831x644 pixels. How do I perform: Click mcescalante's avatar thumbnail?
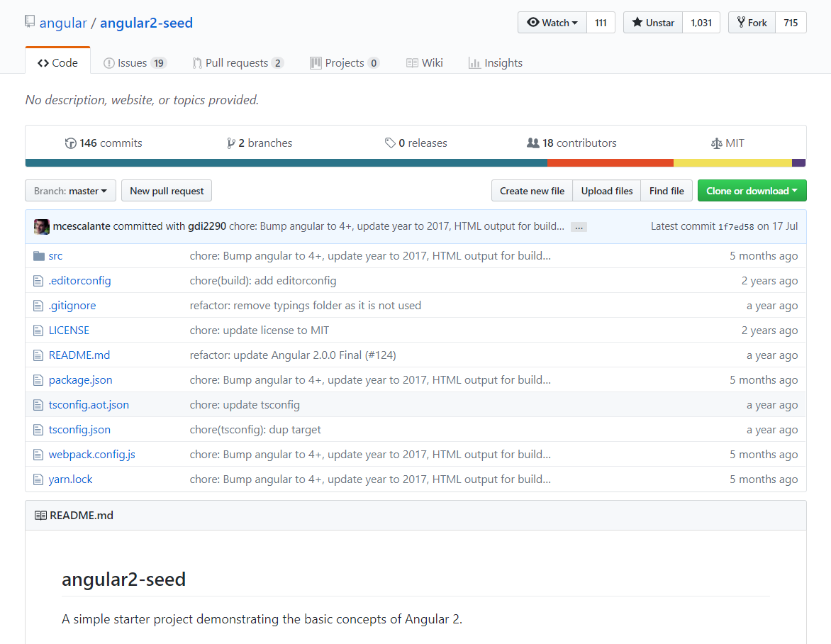(42, 226)
